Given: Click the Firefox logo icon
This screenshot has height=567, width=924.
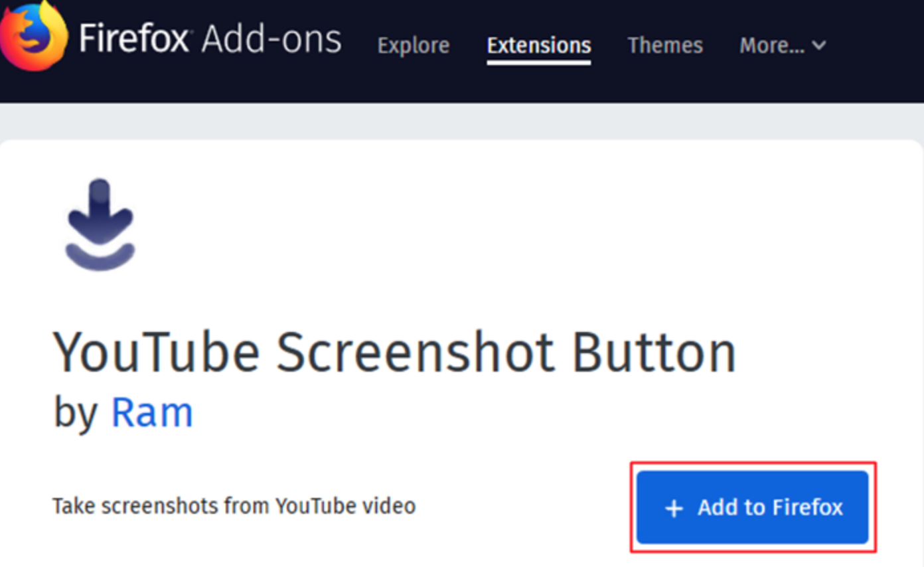Looking at the screenshot, I should [x=33, y=35].
